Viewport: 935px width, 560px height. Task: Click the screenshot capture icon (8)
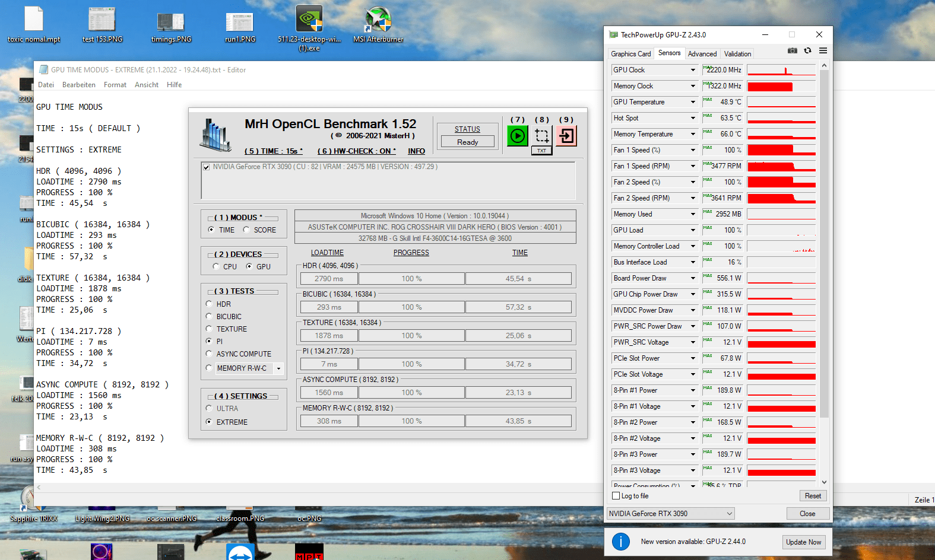(542, 136)
